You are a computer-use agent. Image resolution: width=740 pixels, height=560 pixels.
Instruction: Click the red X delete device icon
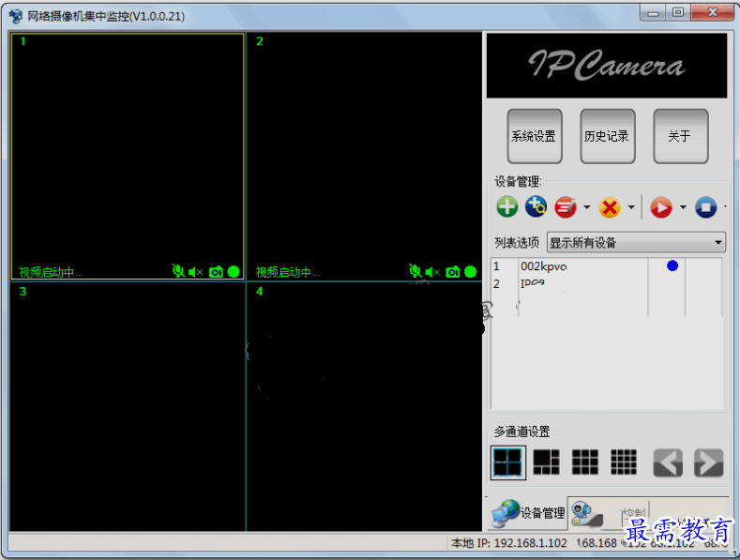[x=610, y=206]
